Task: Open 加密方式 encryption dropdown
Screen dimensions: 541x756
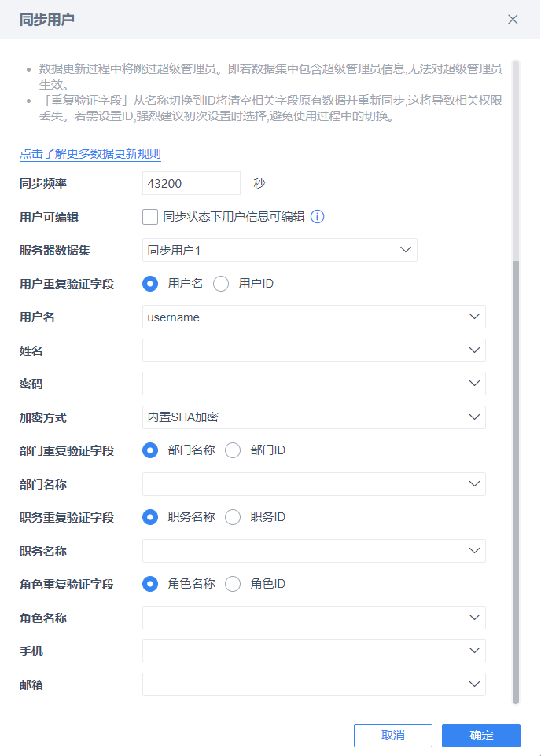Action: pos(314,417)
